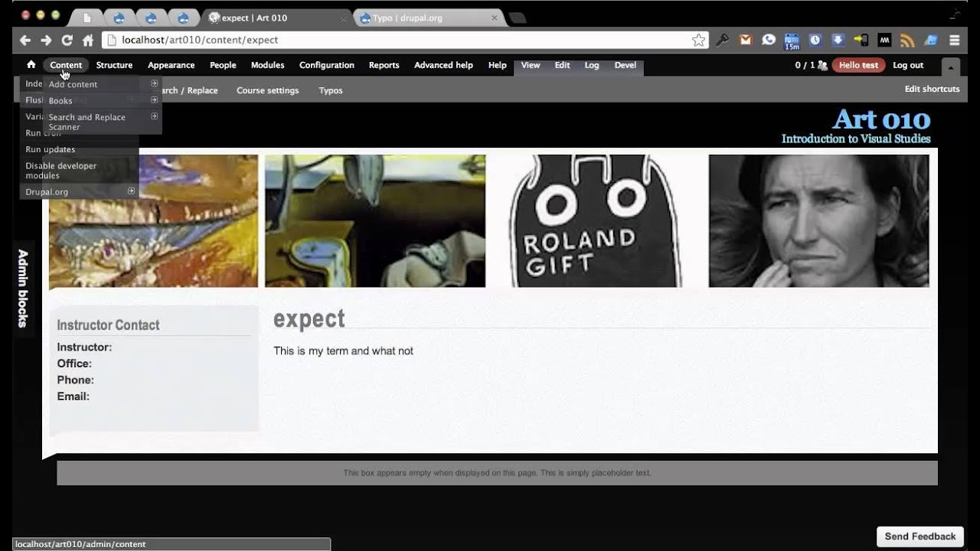Open the browser home page button
Screen dimensions: 980x551
pos(88,41)
